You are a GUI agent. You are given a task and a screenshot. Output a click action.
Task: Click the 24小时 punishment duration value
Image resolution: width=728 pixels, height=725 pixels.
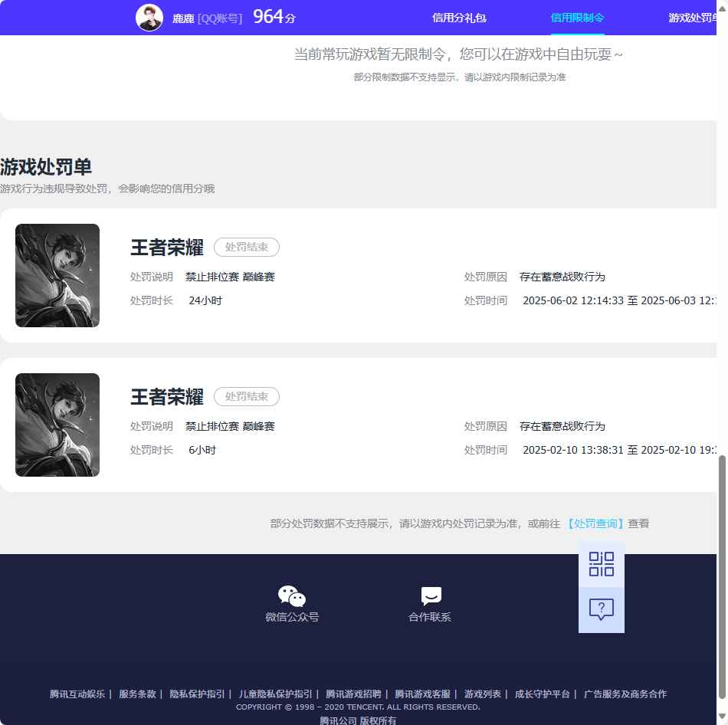[205, 300]
